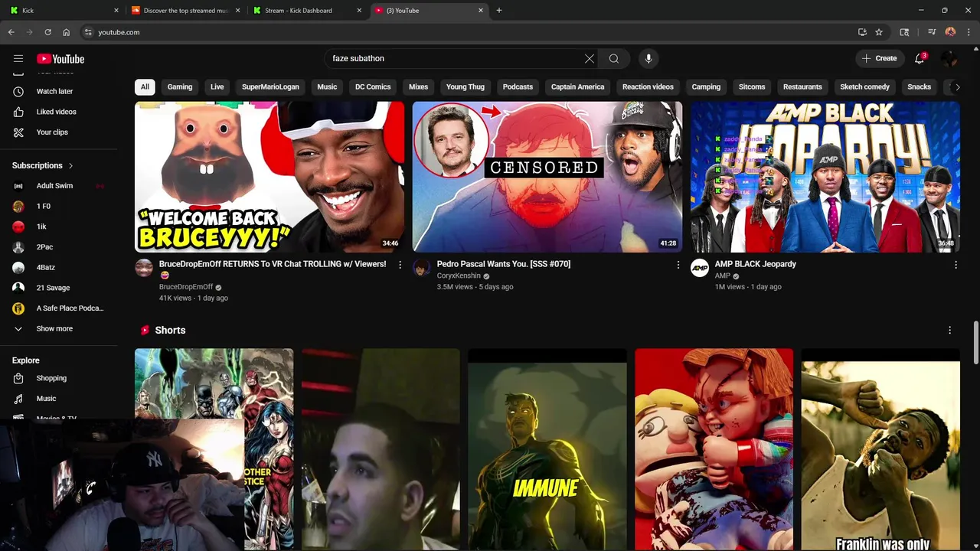This screenshot has height=551, width=980.
Task: Open Shopping under Explore
Action: (51, 378)
